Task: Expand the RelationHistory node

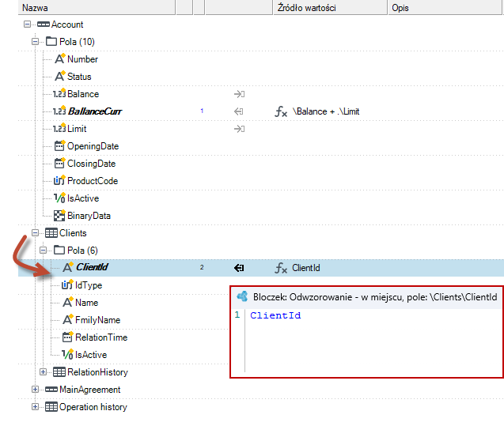Action: tap(43, 372)
